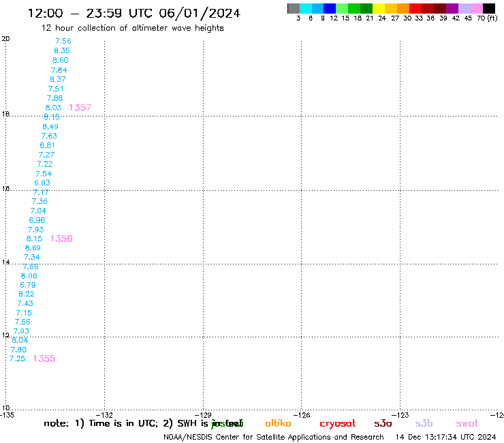Image resolution: width=504 pixels, height=443 pixels.
Task: Click the wave height value 7.54
Action: pyautogui.click(x=44, y=174)
